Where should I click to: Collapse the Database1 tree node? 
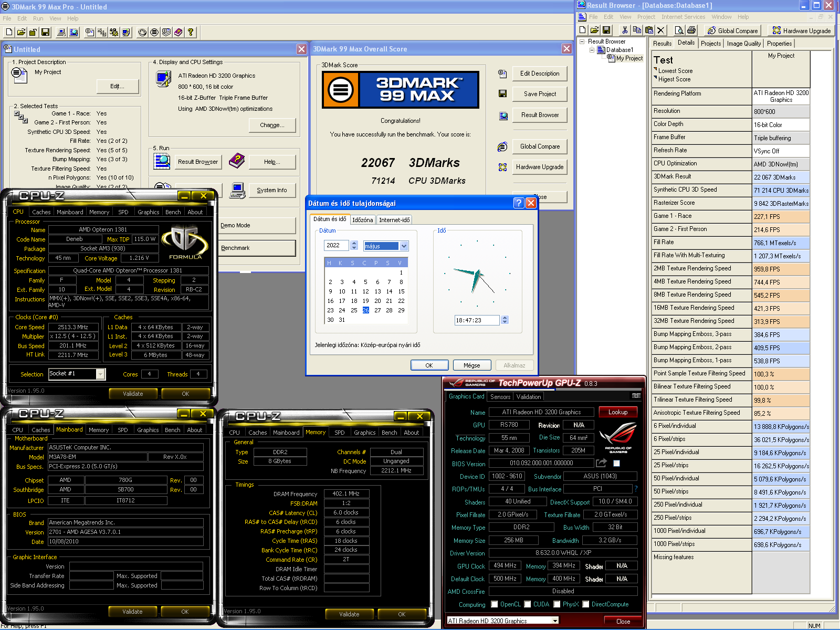tap(592, 50)
